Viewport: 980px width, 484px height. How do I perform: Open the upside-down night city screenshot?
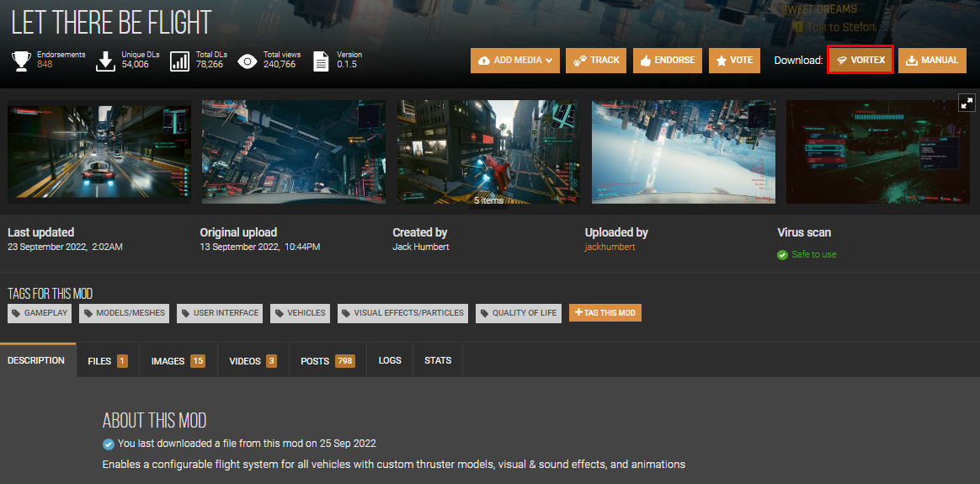tap(294, 152)
